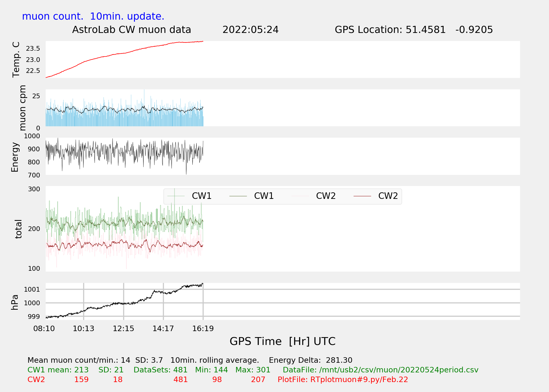Click the date text '2022:05:24'
This screenshot has width=549, height=392.
(250, 30)
